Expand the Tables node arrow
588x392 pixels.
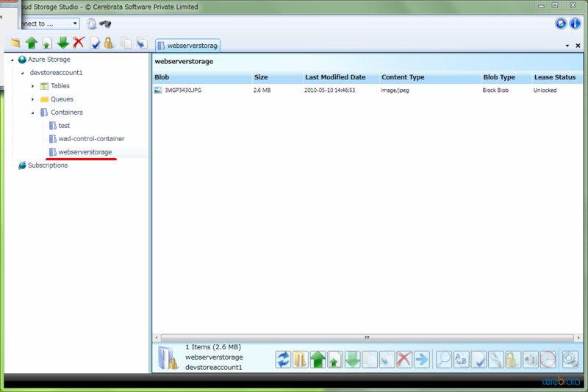(x=32, y=86)
